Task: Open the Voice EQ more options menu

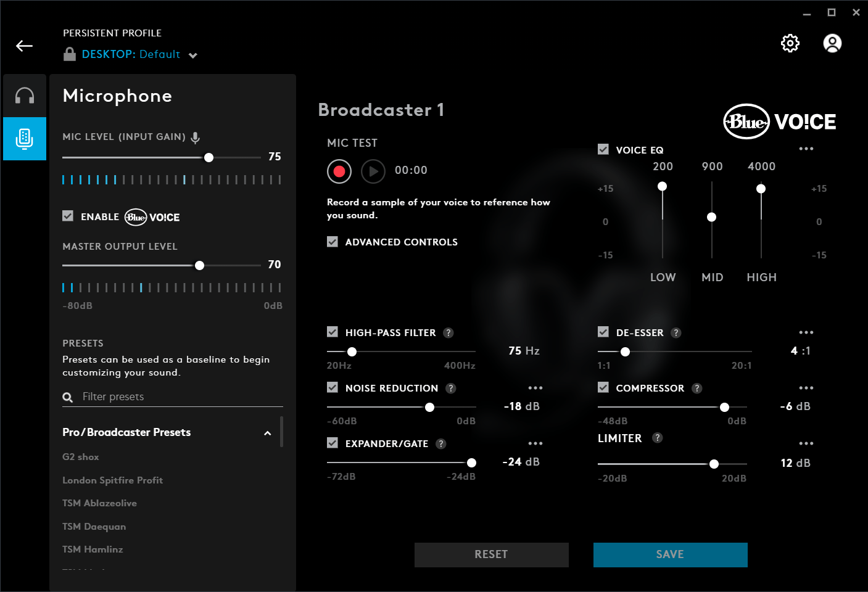Action: pos(806,149)
